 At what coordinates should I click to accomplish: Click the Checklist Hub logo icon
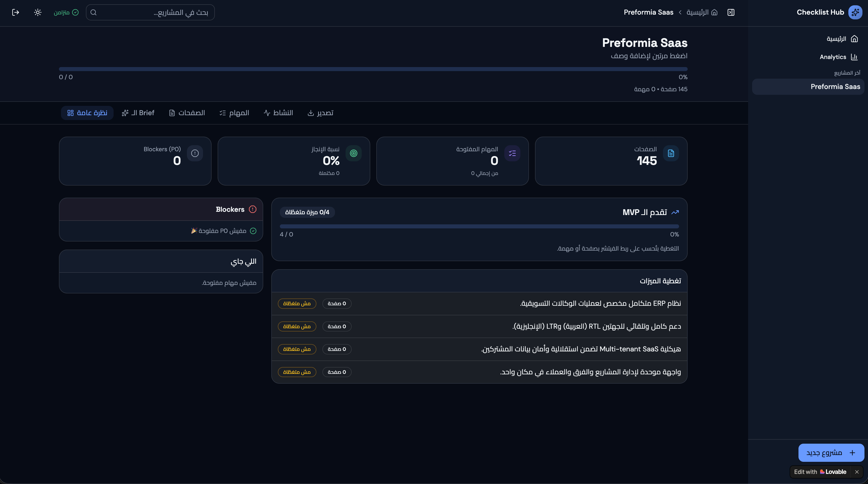[x=855, y=13]
